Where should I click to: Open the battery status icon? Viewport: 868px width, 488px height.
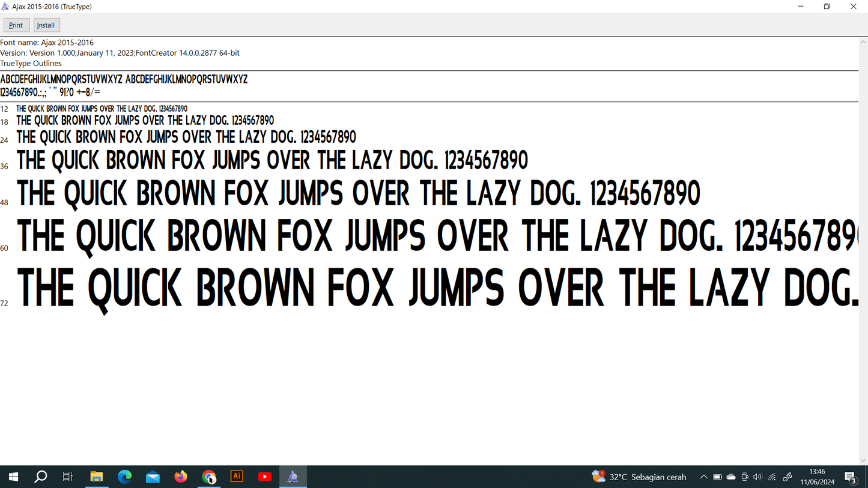coord(717,477)
